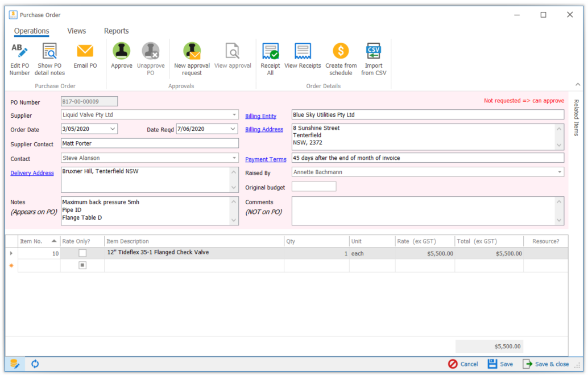The width and height of the screenshot is (588, 375).
Task: Toggle Rate Only checkbox for item 10
Action: pyautogui.click(x=82, y=253)
